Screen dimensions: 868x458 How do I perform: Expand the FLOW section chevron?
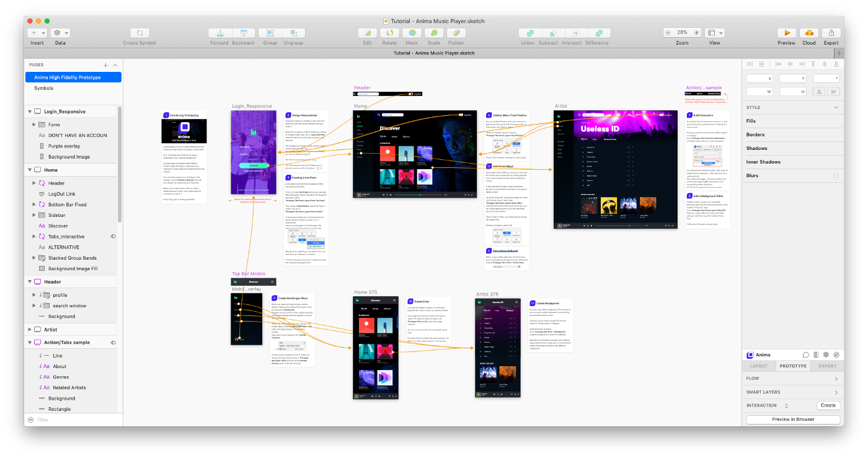836,378
